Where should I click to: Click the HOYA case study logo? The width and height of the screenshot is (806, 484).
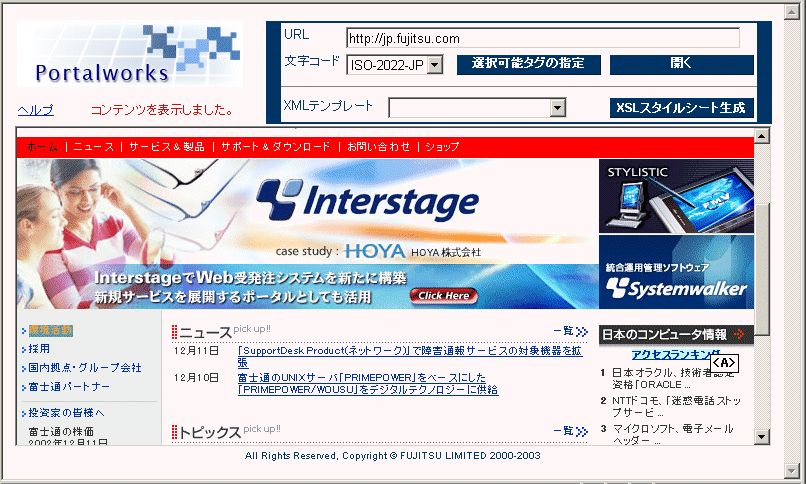click(x=374, y=251)
